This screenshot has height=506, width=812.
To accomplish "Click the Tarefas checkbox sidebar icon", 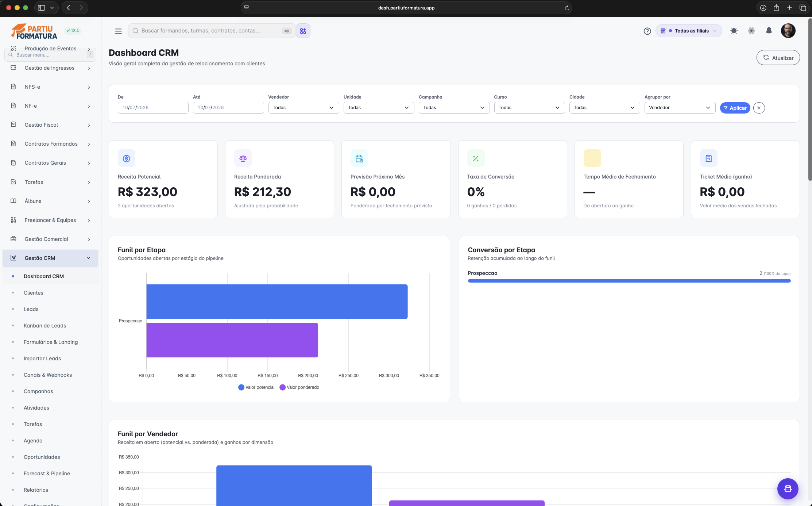I will pyautogui.click(x=13, y=182).
